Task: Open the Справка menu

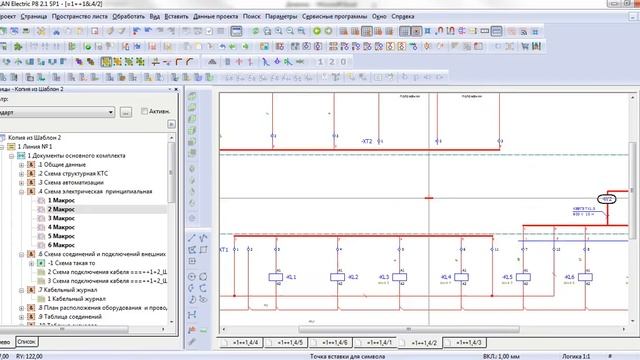Action: coord(403,16)
